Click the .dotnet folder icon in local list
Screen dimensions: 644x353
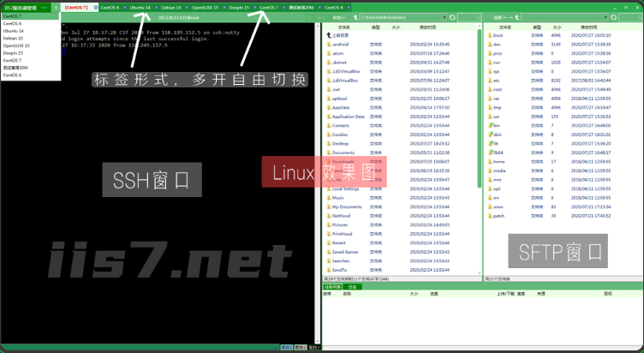click(x=329, y=63)
